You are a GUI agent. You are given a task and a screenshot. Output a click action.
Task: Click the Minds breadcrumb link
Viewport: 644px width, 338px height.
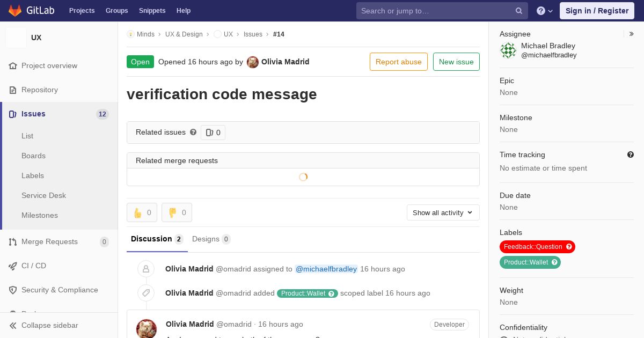coord(145,34)
